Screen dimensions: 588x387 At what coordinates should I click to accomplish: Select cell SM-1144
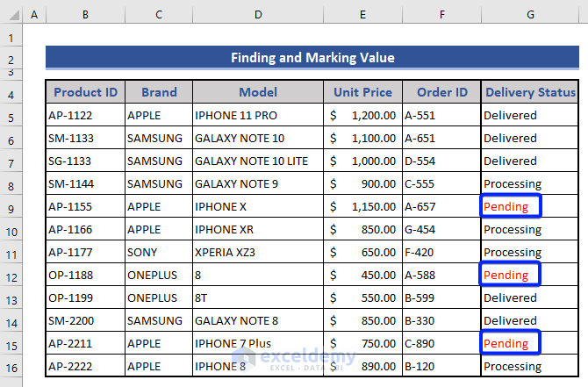[85, 183]
